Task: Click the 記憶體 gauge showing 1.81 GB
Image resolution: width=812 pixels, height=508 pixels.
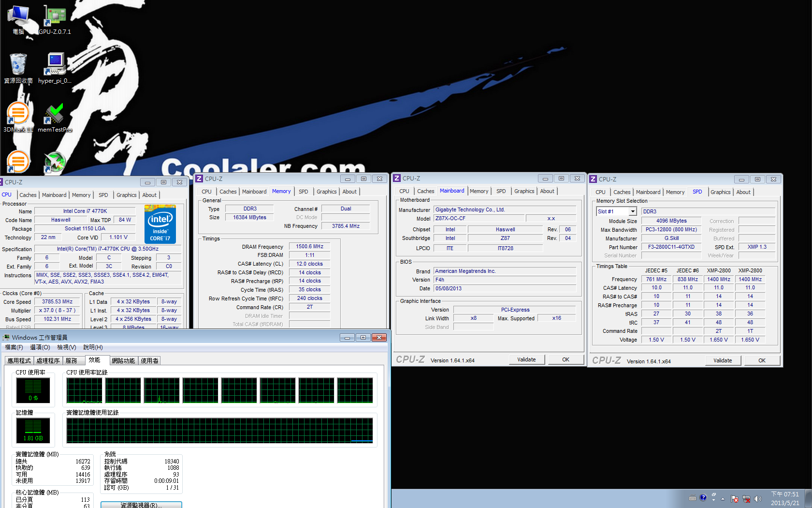Action: coord(33,431)
